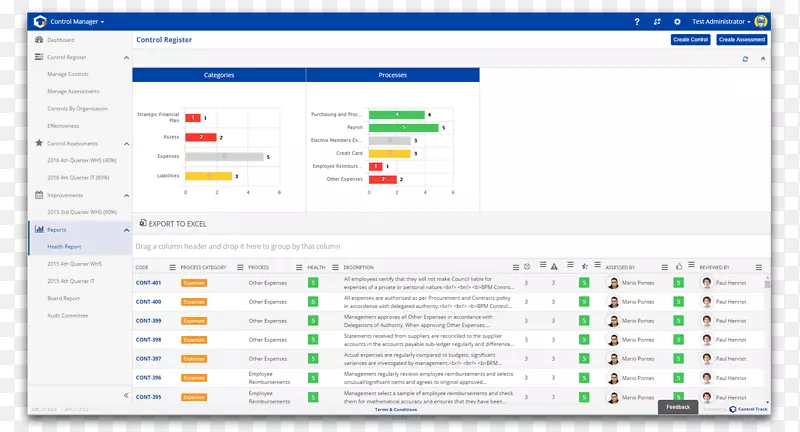Sort by the globe icon column header
The width and height of the screenshot is (800, 432).
click(527, 267)
